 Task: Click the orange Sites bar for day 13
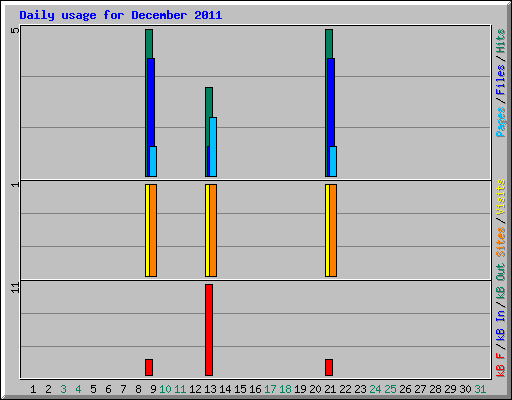pos(213,230)
